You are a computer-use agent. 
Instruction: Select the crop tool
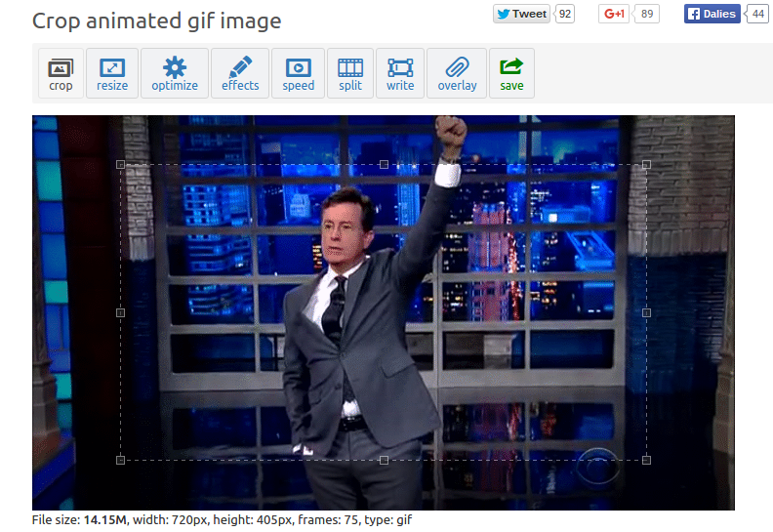pos(61,73)
